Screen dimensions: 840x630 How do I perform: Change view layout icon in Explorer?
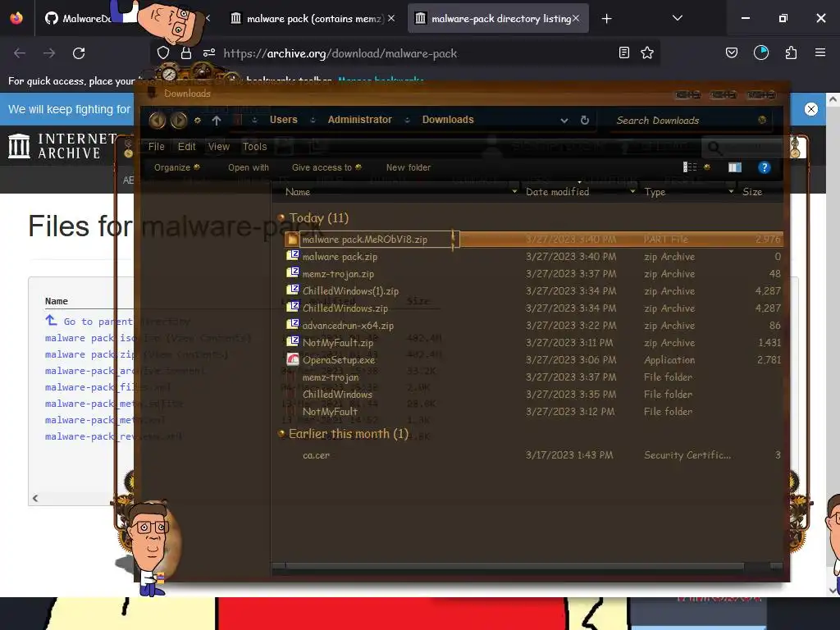pyautogui.click(x=690, y=167)
